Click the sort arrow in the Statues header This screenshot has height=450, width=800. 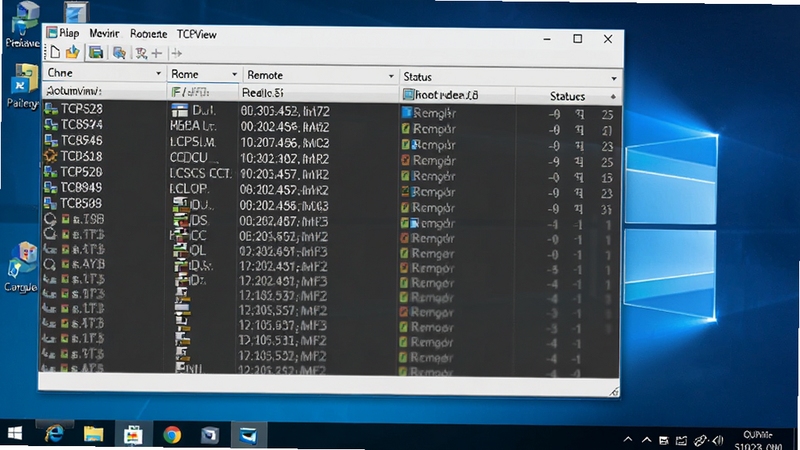[x=613, y=96]
